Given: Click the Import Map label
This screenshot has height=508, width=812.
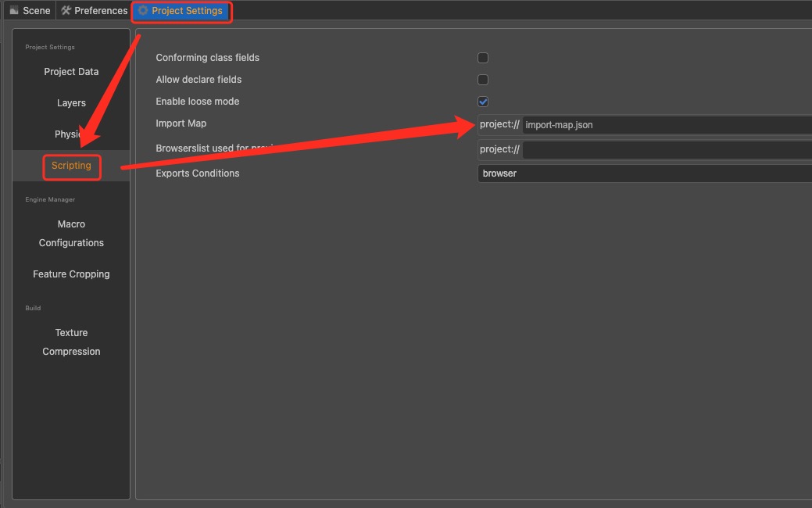Looking at the screenshot, I should click(x=181, y=123).
